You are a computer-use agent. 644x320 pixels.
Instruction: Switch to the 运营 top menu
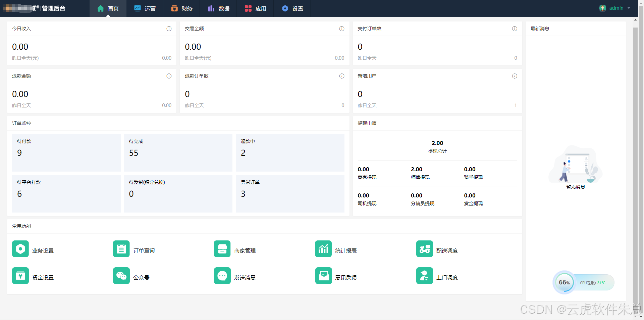(x=145, y=8)
